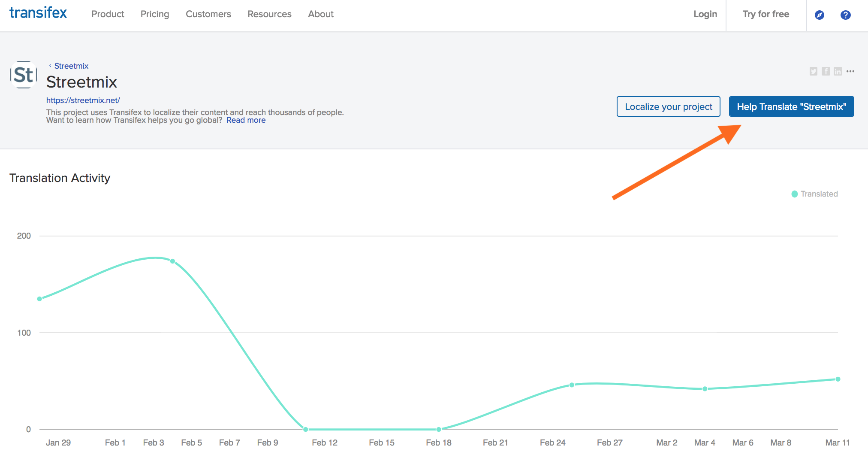The image size is (868, 473).
Task: Open the Product menu
Action: point(108,14)
